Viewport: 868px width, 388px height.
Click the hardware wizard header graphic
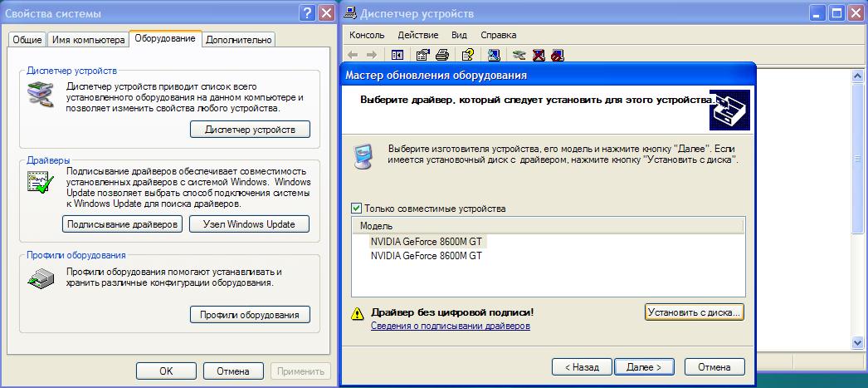[729, 110]
